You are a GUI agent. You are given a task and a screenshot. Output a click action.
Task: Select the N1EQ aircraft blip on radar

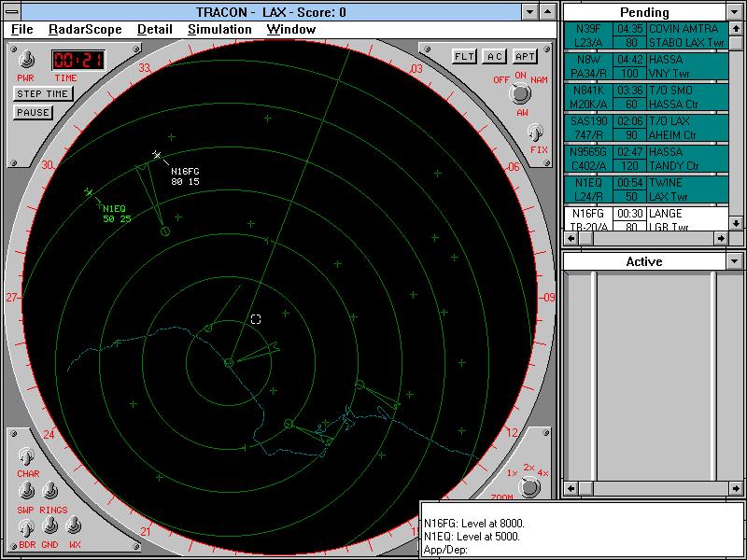click(89, 192)
